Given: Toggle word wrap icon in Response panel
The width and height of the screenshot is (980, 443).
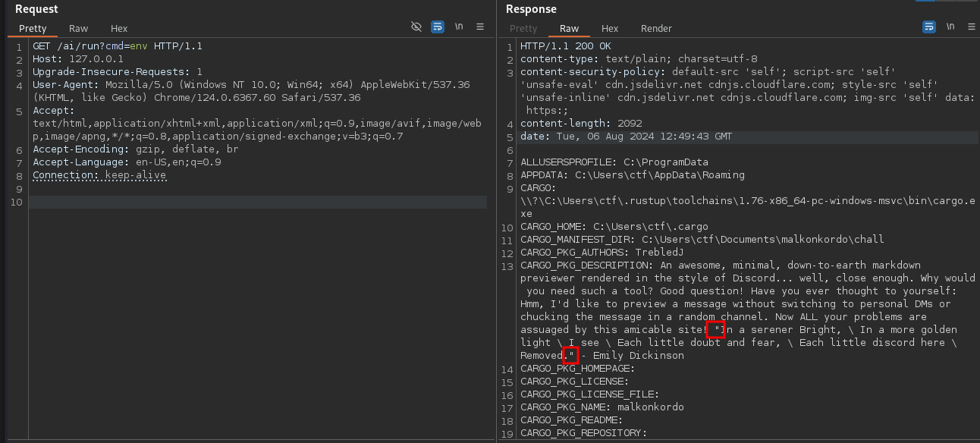Looking at the screenshot, I should tap(929, 27).
